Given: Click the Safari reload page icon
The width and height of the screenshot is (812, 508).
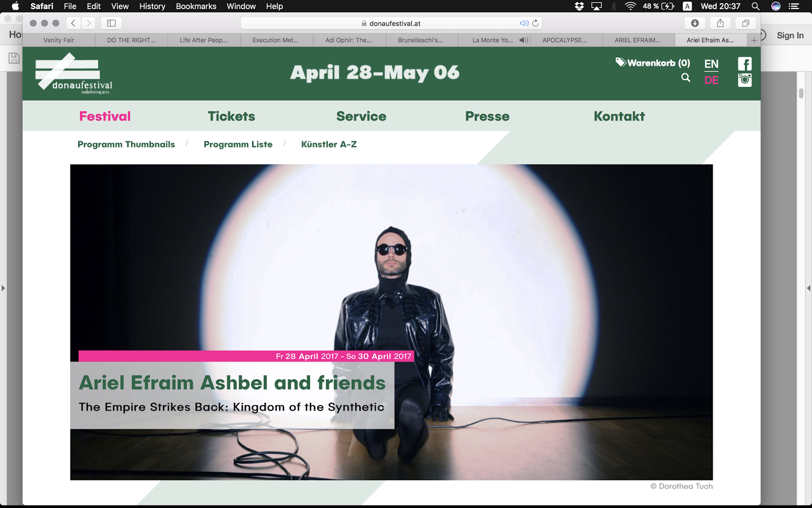Looking at the screenshot, I should [x=535, y=23].
